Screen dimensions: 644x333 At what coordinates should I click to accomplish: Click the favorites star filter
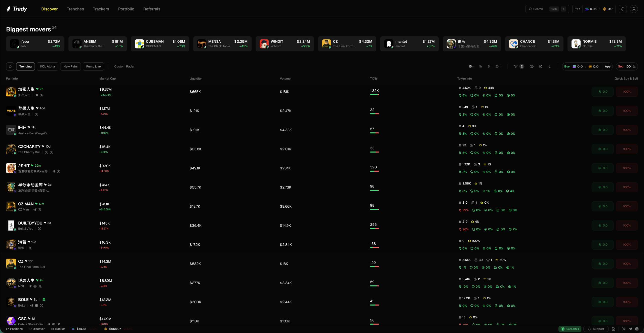(10, 66)
